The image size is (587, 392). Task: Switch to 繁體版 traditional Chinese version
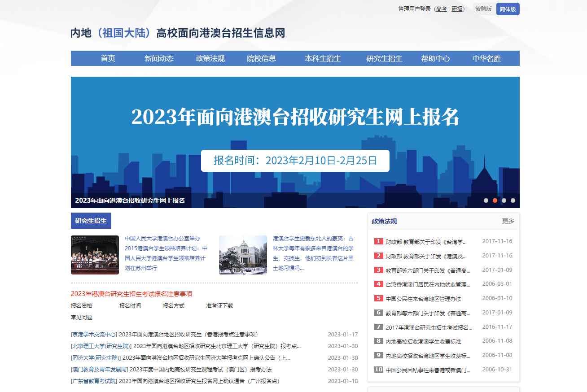click(483, 9)
